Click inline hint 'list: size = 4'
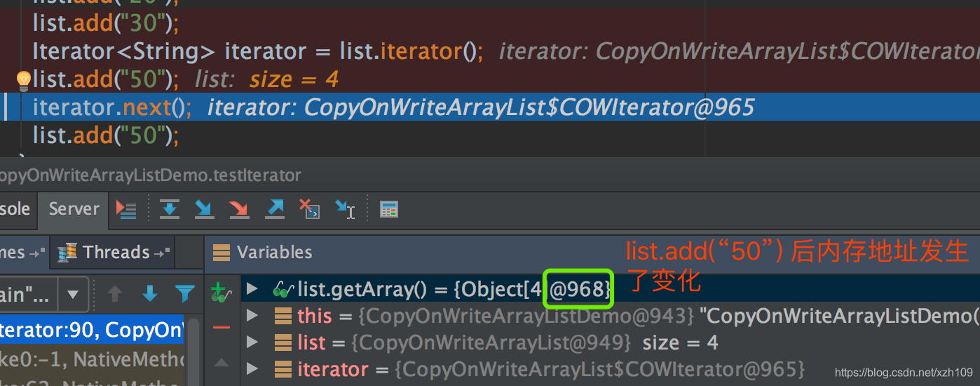980x386 pixels. (x=266, y=79)
